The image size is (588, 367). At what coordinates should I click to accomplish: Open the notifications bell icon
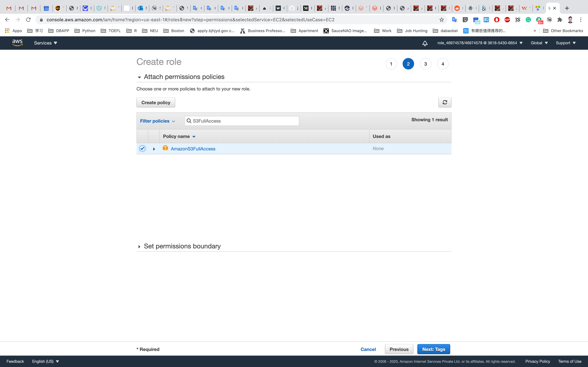(x=425, y=43)
